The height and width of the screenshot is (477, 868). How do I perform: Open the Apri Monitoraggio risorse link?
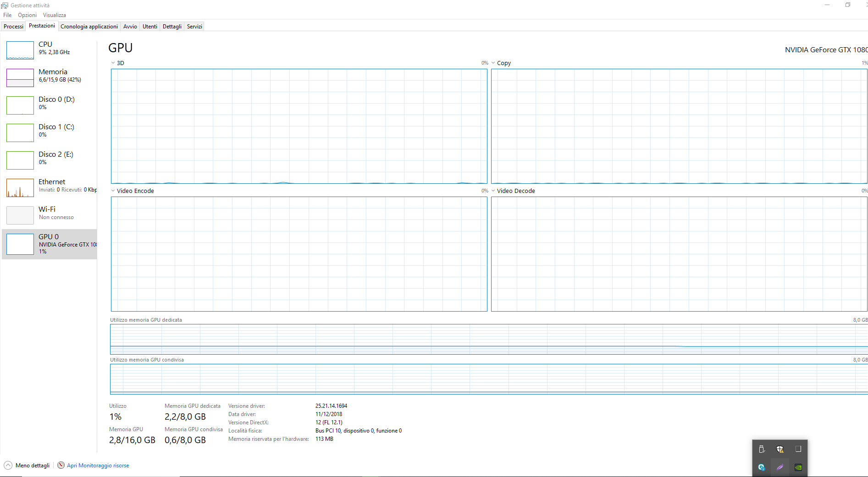98,465
